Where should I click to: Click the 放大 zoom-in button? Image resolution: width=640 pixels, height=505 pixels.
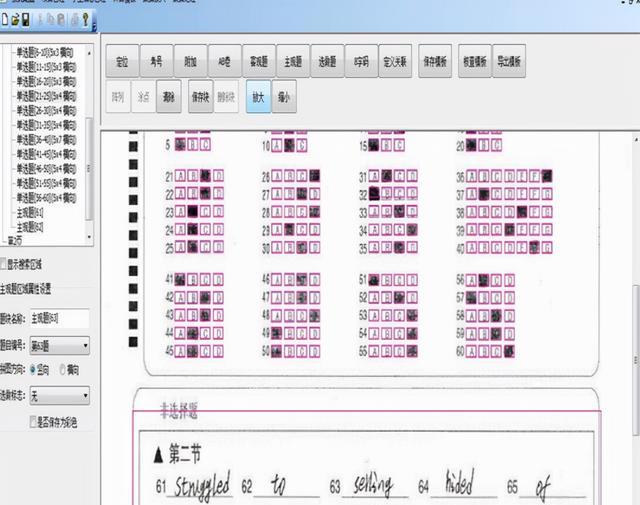pyautogui.click(x=258, y=97)
